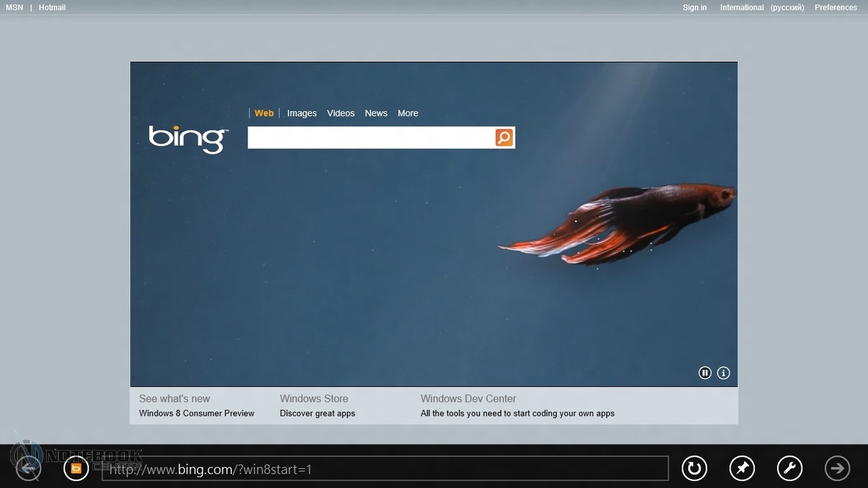Open the News search tab
868x488 pixels.
click(x=376, y=113)
